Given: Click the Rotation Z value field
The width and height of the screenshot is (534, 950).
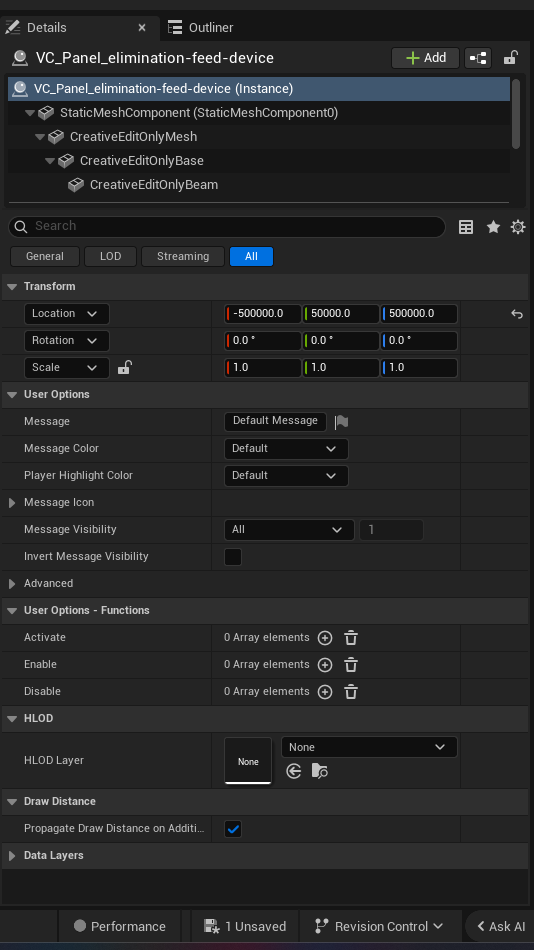Looking at the screenshot, I should tap(419, 340).
